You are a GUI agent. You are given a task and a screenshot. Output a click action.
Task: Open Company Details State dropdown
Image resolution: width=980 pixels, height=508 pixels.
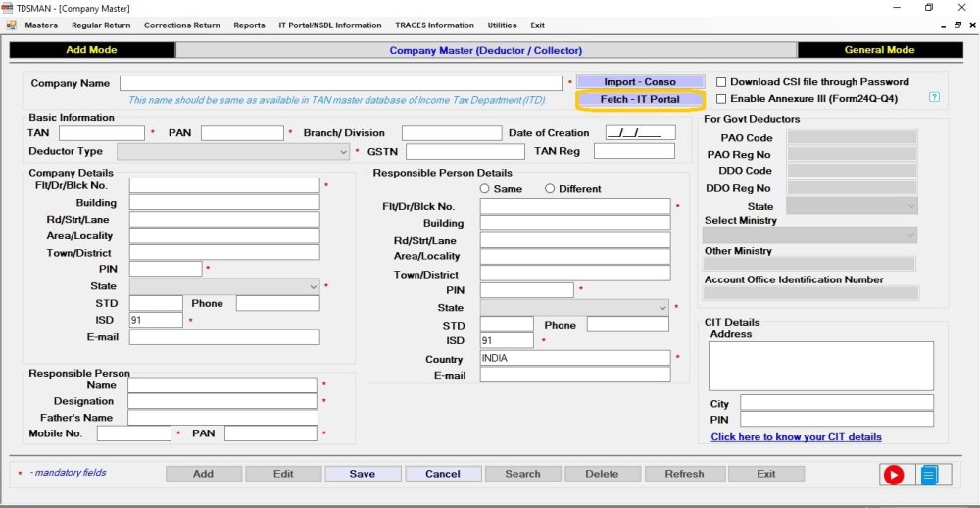click(224, 286)
